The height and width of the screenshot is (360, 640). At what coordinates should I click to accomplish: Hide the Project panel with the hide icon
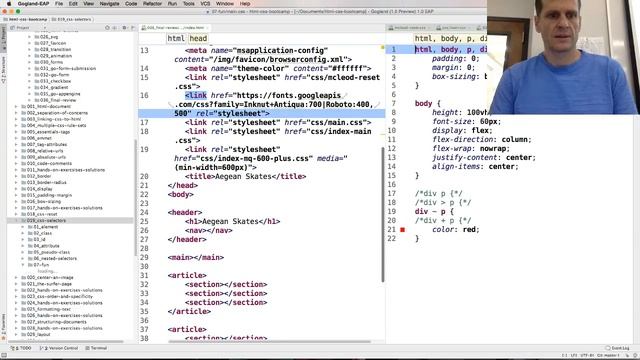pyautogui.click(x=133, y=28)
